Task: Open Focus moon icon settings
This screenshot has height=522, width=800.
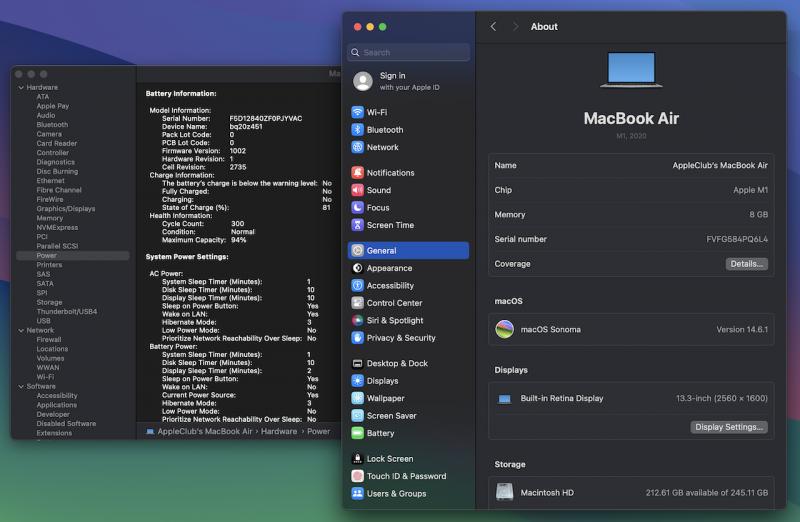Action: coord(358,208)
